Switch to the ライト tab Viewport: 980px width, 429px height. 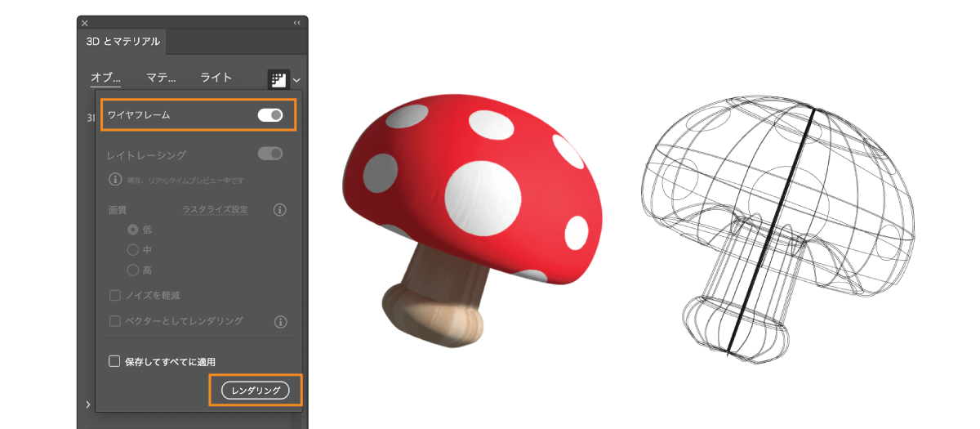tap(216, 78)
